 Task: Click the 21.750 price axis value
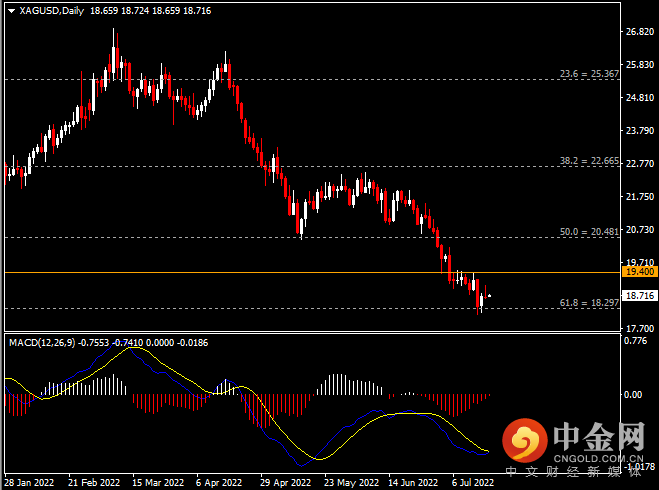tap(640, 197)
